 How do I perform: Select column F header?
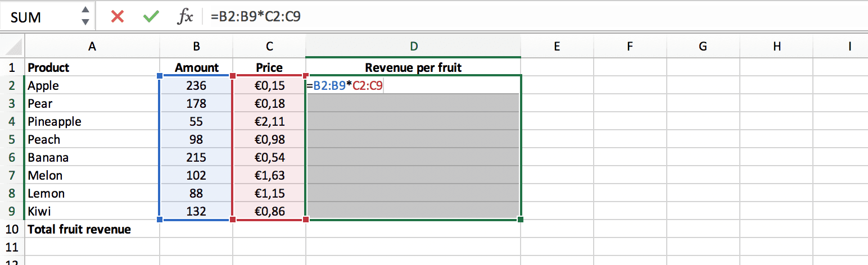pyautogui.click(x=629, y=47)
